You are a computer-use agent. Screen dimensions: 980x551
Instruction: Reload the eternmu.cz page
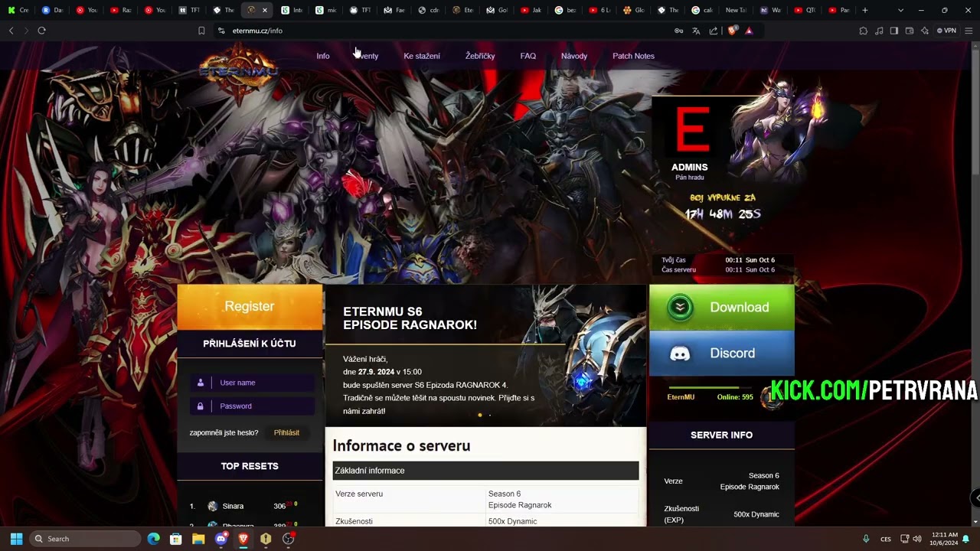(41, 31)
